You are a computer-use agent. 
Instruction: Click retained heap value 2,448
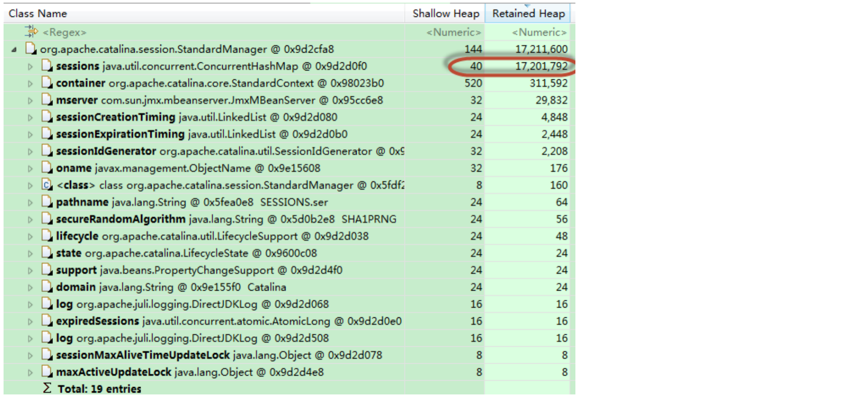(x=554, y=134)
